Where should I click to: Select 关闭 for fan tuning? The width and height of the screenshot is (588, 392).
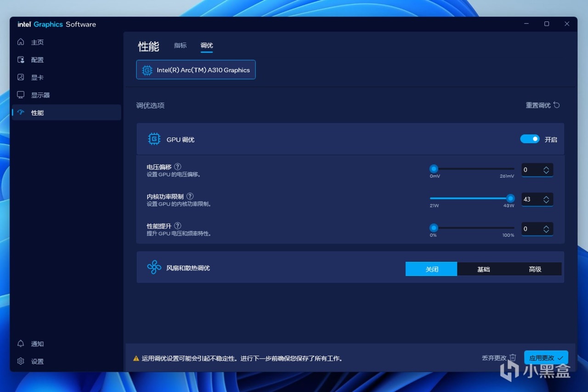pyautogui.click(x=431, y=269)
